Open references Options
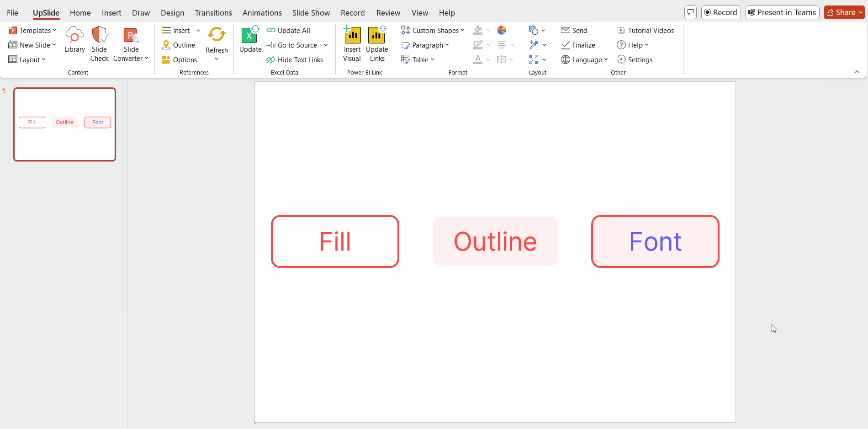The height and width of the screenshot is (429, 868). click(180, 59)
